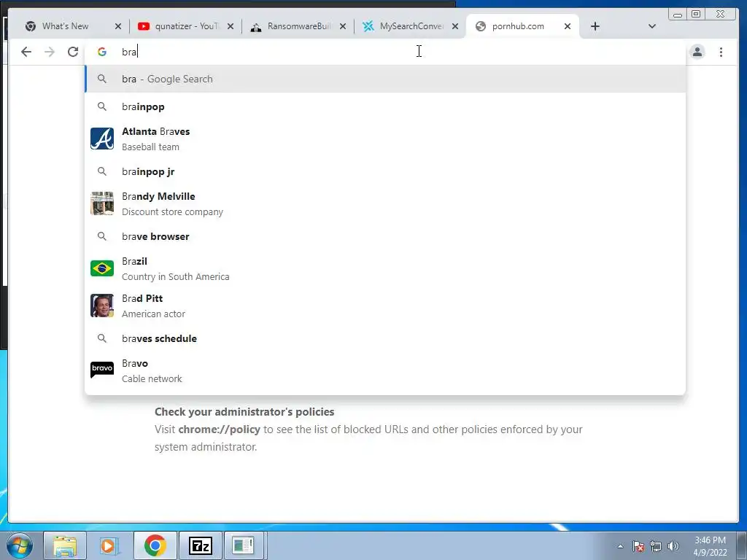This screenshot has width=747, height=560.
Task: Close the What's New tab
Action: (118, 27)
